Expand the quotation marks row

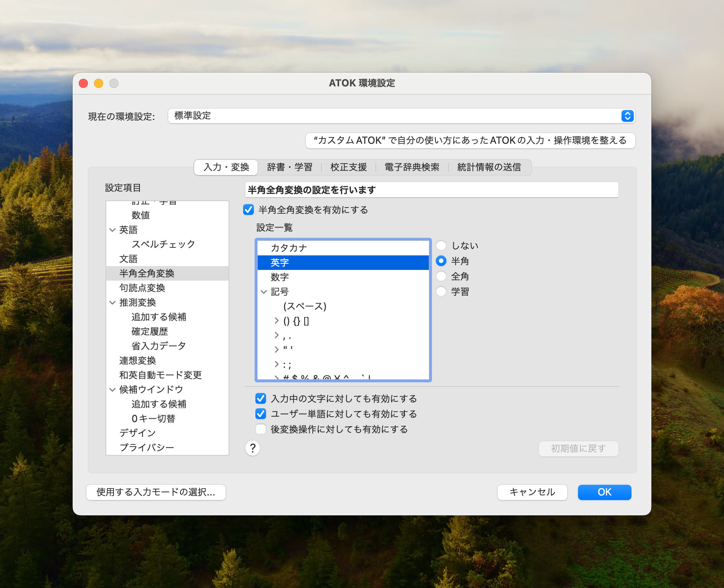pos(277,350)
